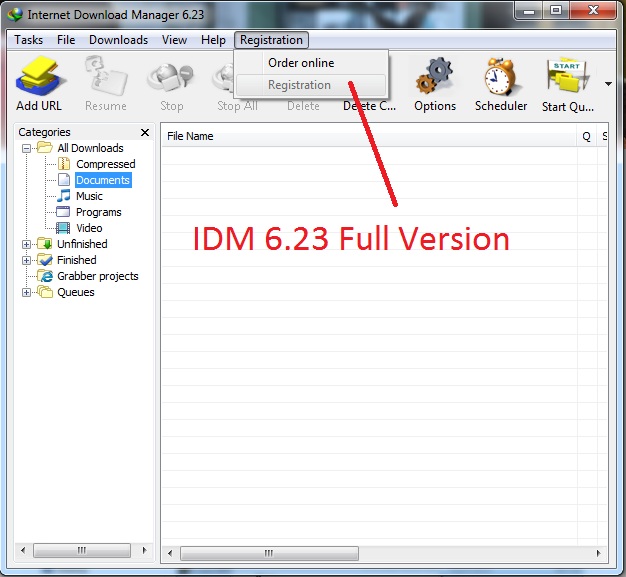Open the Downloads menu
This screenshot has height=577, width=626.
(x=118, y=40)
